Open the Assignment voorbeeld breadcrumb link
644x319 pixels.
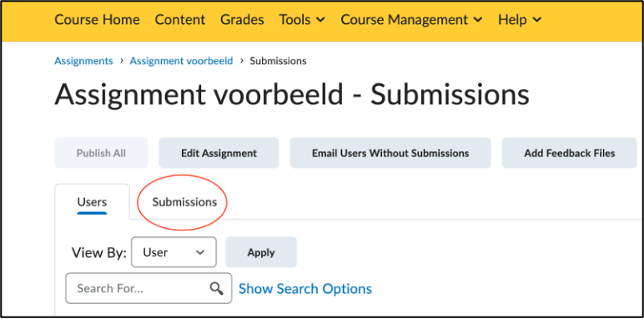coord(181,61)
